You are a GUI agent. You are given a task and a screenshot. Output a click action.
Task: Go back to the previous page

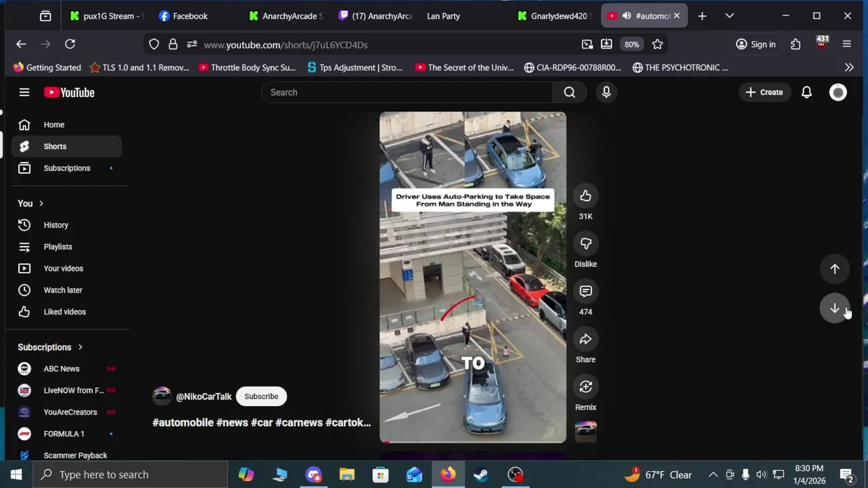point(21,44)
